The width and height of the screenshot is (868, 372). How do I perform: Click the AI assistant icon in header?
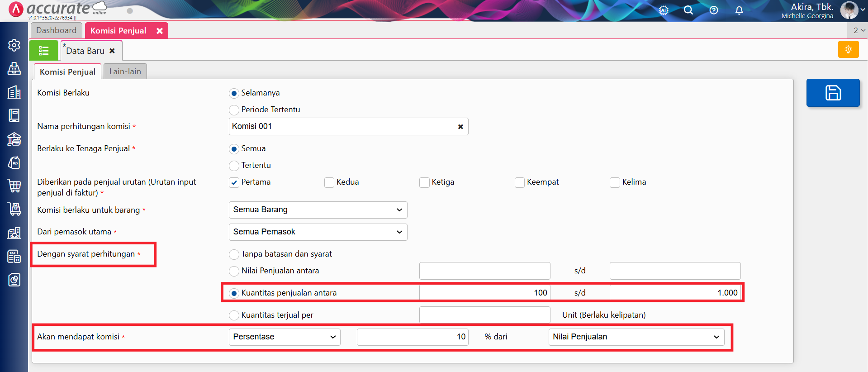pos(664,10)
